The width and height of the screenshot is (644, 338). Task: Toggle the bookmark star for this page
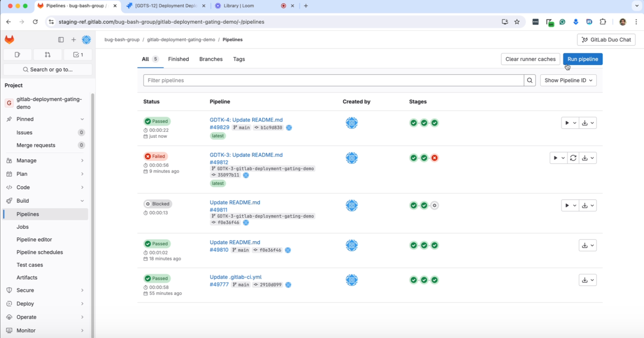(517, 22)
